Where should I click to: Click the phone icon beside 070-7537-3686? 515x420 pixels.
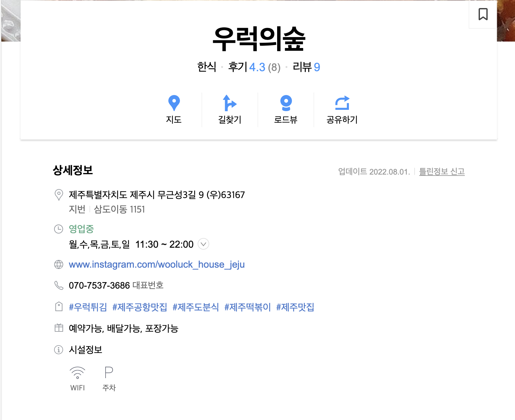[59, 285]
